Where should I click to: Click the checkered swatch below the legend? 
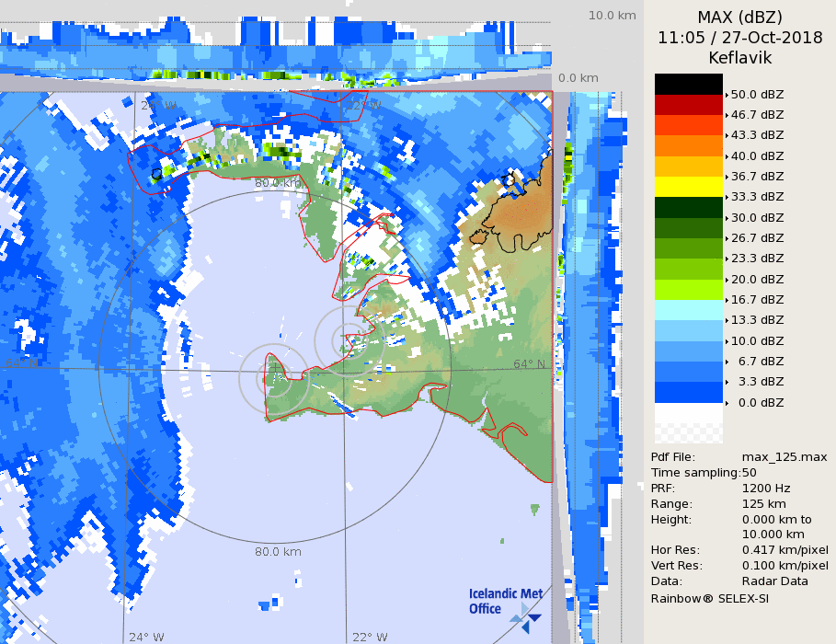[688, 423]
